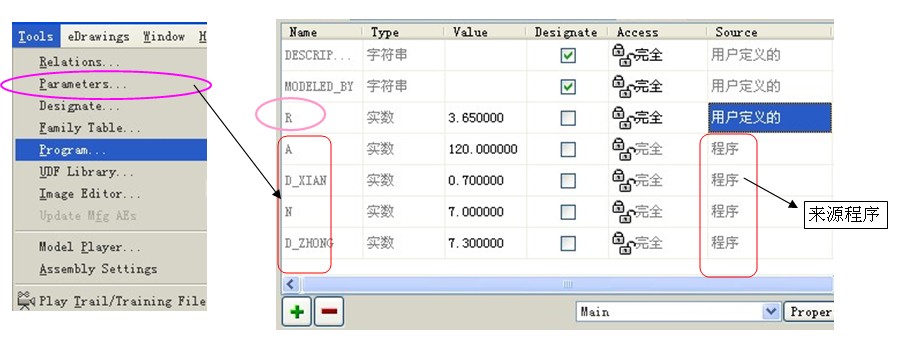Screen dimensions: 917x361
Task: Click horizontal scrollbar left arrow
Action: pyautogui.click(x=291, y=284)
